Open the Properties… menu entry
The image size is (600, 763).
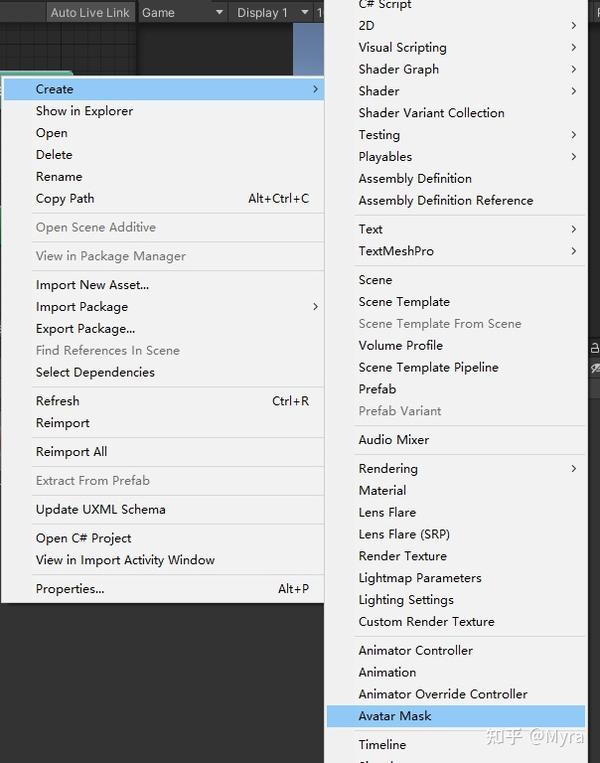(70, 589)
